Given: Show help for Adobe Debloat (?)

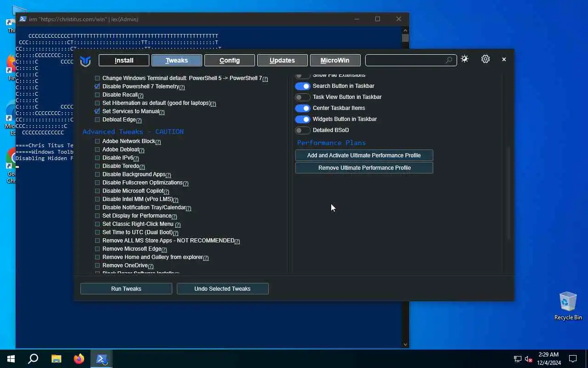Looking at the screenshot, I should click(x=141, y=150).
